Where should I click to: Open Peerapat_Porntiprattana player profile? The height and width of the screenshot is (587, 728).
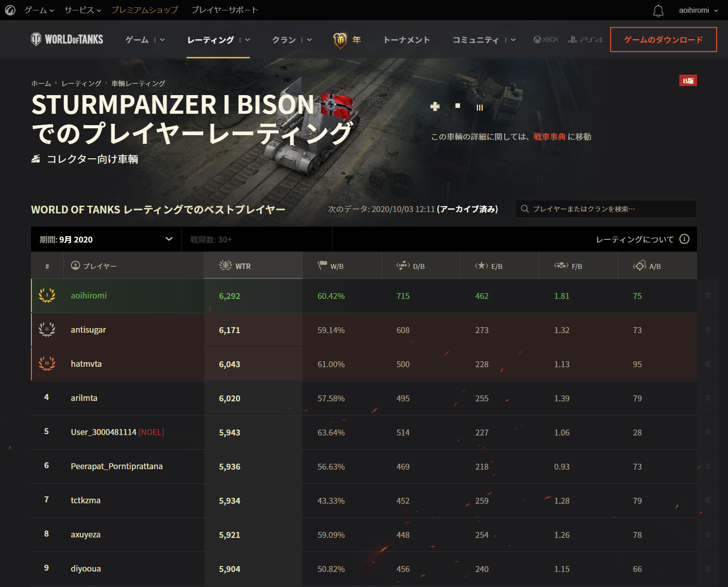(116, 466)
